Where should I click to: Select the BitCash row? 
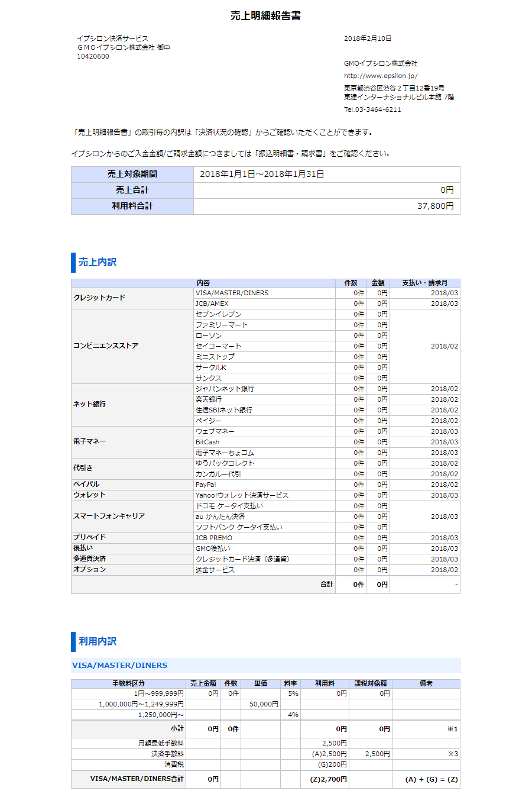coord(327,443)
